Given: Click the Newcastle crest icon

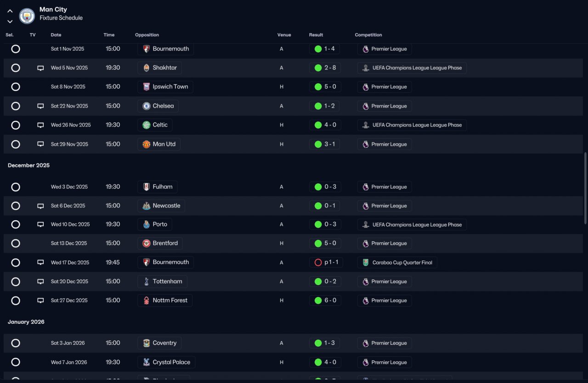Looking at the screenshot, I should 146,206.
